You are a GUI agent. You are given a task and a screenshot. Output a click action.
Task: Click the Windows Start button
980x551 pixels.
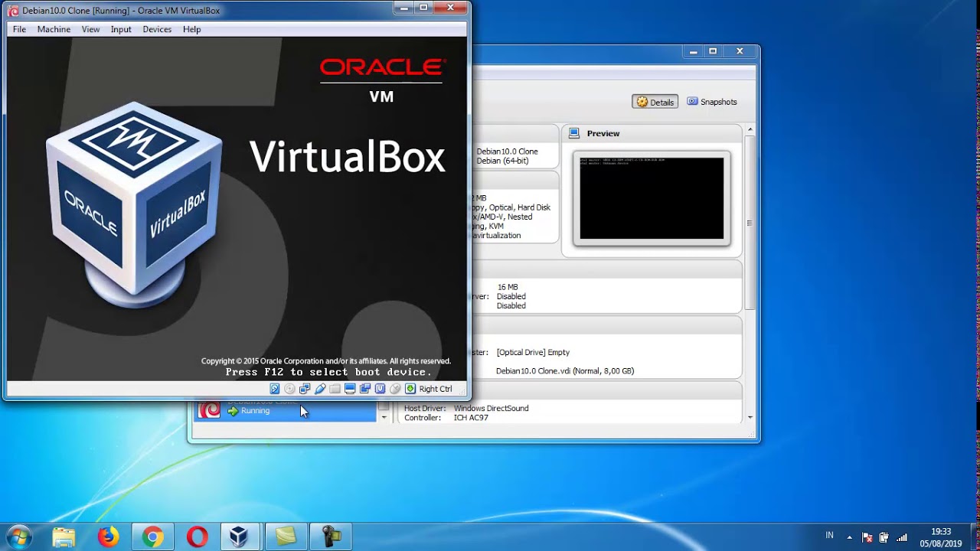point(18,537)
